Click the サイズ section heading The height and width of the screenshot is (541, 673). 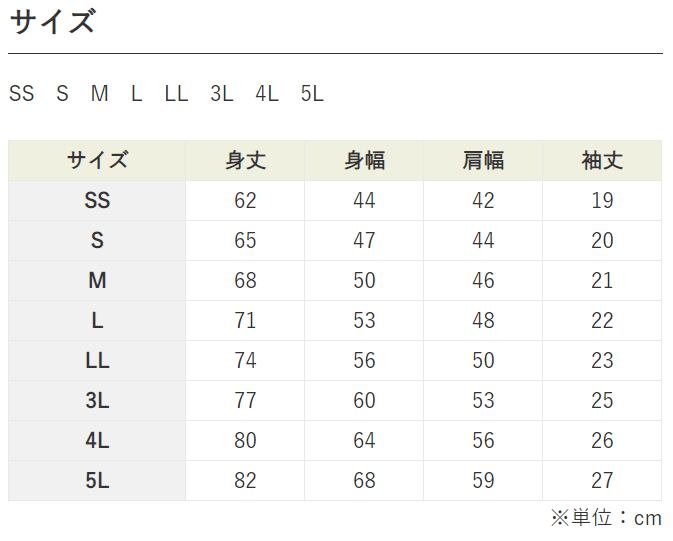click(x=52, y=22)
